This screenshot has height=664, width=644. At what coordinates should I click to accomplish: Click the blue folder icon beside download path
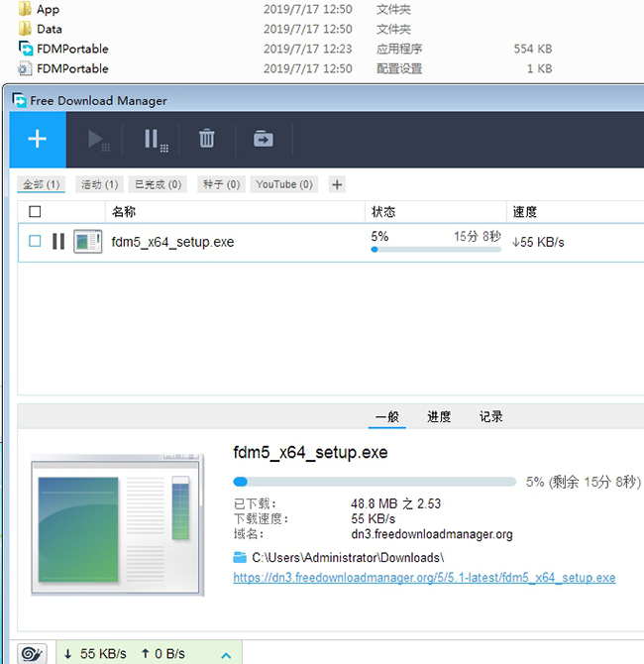(x=240, y=558)
